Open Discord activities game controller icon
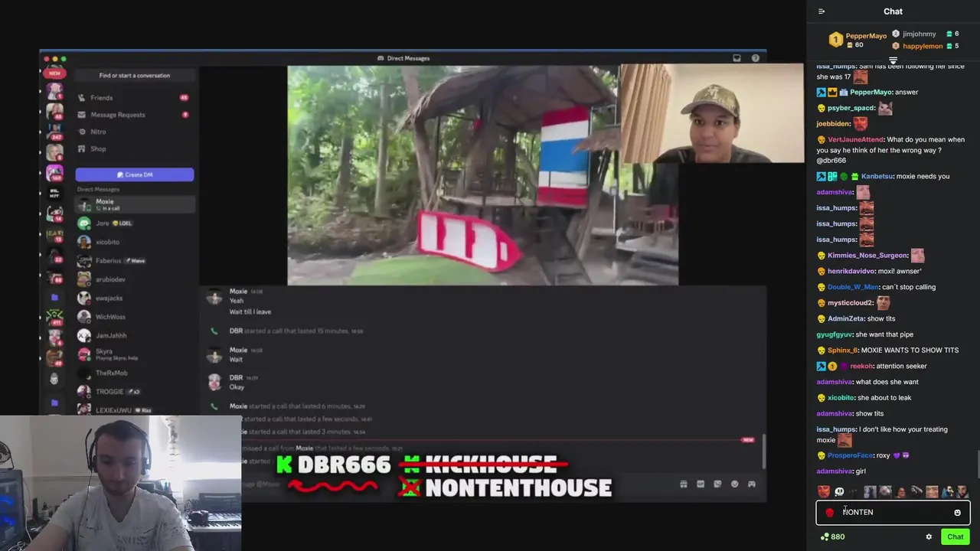Viewport: 980px width, 551px height. coord(751,484)
